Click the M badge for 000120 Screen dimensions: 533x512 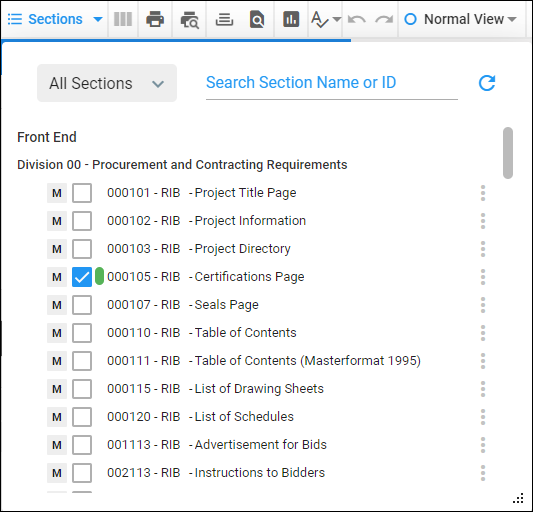click(x=57, y=417)
